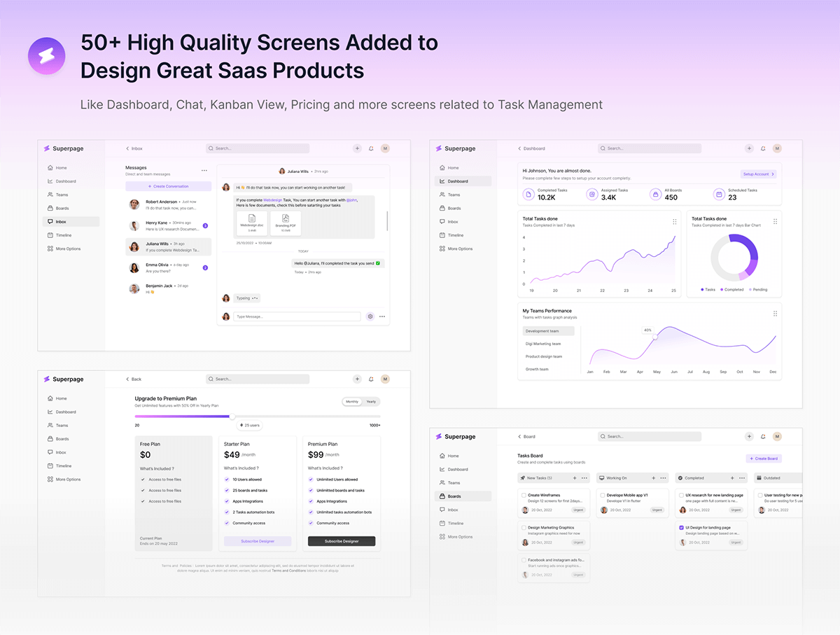Switch pricing toggle to Yearly
The width and height of the screenshot is (840, 635).
coord(371,402)
